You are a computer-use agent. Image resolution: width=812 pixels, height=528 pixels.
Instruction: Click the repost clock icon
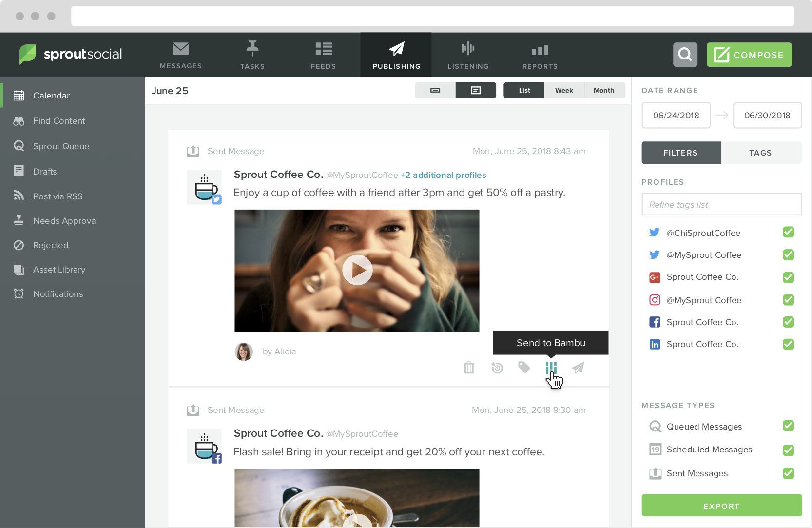[497, 368]
